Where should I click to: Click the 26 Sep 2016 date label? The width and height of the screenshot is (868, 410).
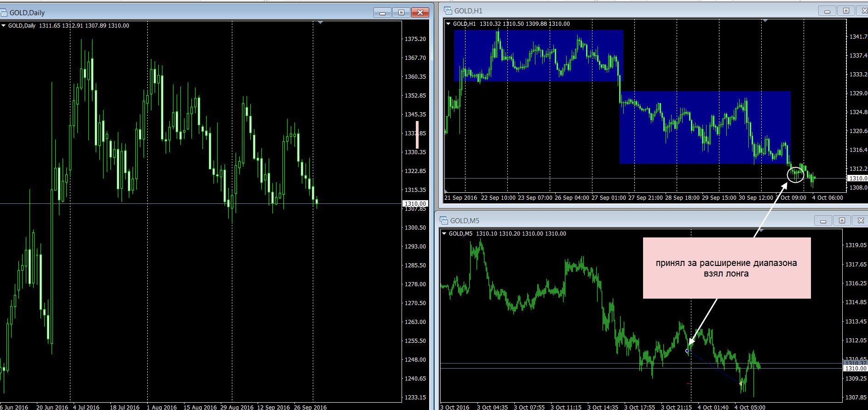pyautogui.click(x=310, y=407)
